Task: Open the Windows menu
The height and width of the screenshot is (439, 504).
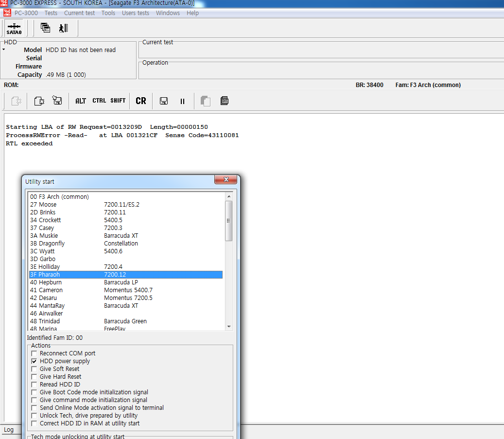Action: point(168,13)
